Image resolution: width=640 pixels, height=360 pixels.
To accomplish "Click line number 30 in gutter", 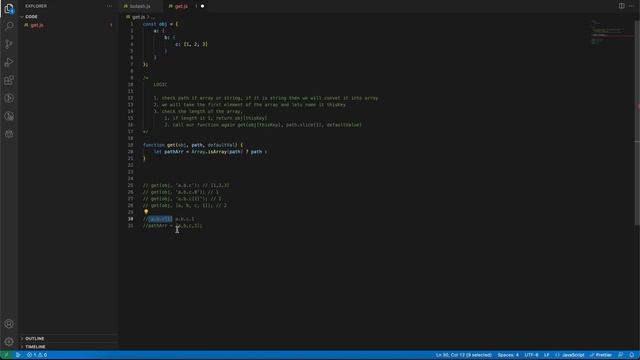I will point(131,219).
